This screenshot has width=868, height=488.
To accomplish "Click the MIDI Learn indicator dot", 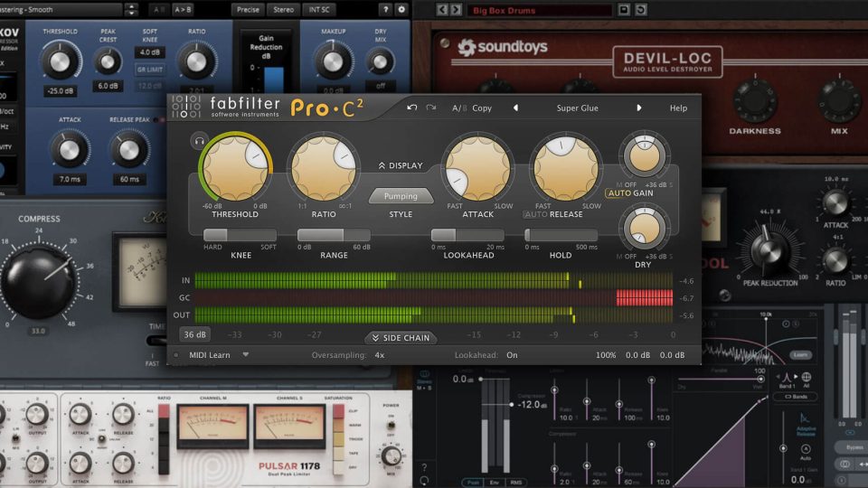I will [176, 355].
